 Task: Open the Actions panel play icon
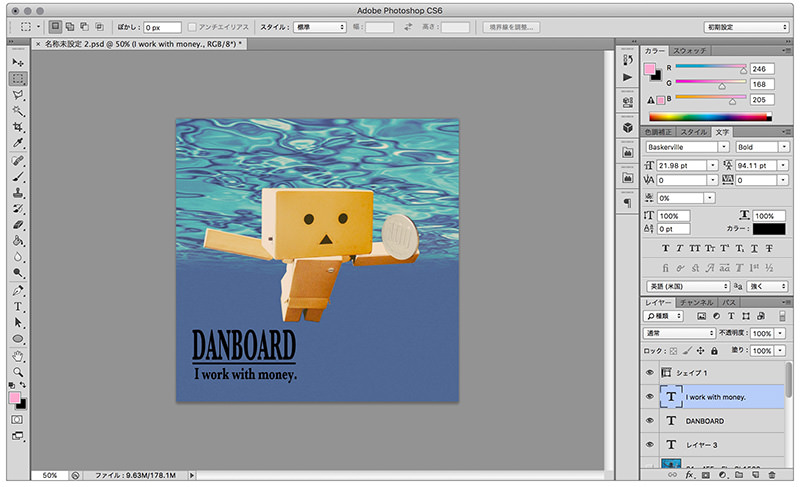point(628,78)
